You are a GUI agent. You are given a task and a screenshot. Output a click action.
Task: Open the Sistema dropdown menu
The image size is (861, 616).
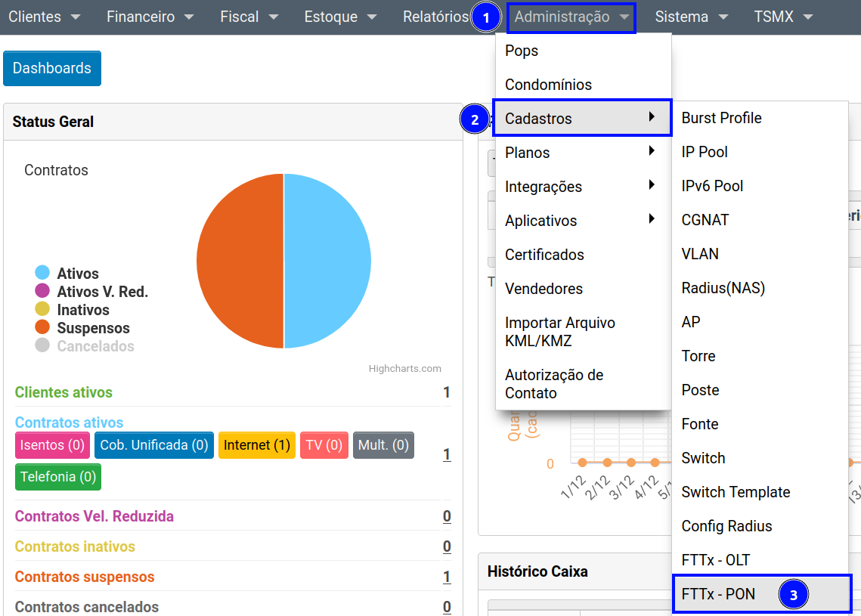click(x=691, y=17)
